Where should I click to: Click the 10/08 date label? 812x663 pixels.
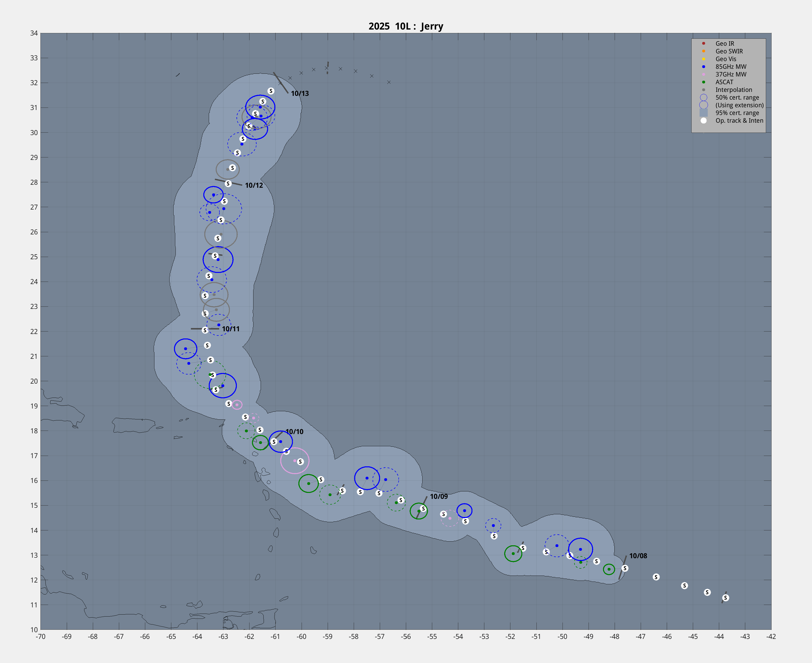pos(638,556)
